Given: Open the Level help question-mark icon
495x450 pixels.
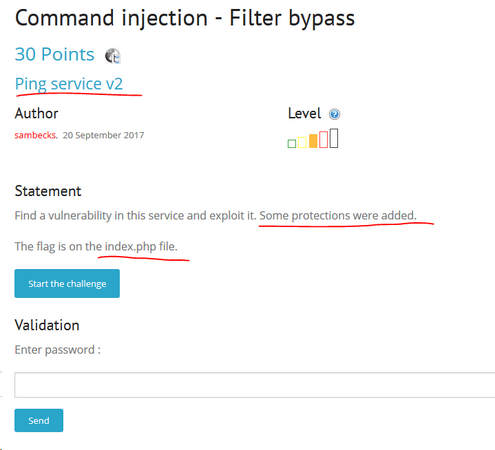Looking at the screenshot, I should pyautogui.click(x=334, y=114).
